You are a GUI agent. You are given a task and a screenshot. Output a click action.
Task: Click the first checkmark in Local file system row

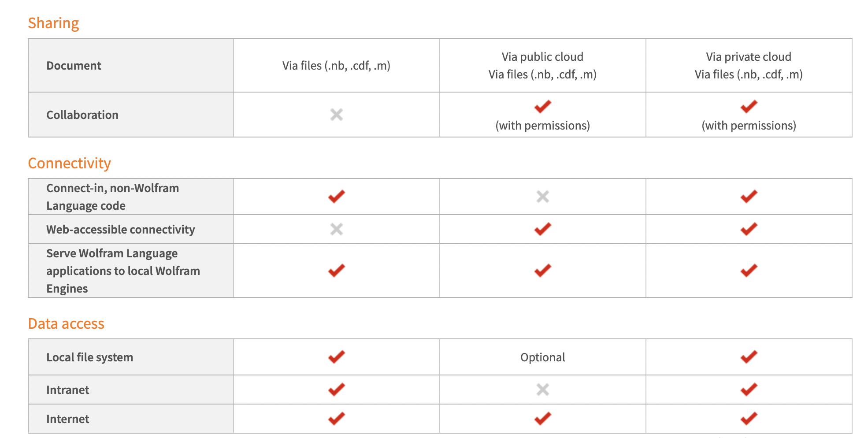336,356
